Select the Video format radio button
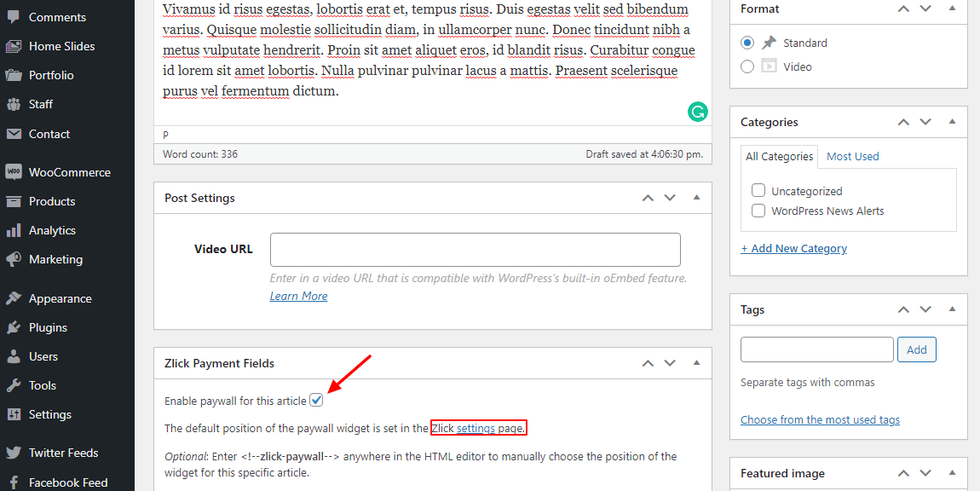Screen dimensions: 980x491 point(747,66)
